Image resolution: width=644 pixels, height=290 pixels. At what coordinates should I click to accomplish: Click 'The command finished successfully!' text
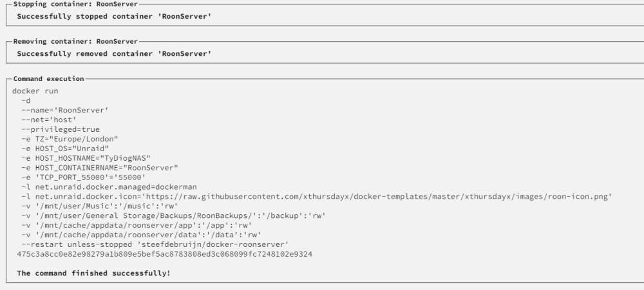pyautogui.click(x=93, y=273)
